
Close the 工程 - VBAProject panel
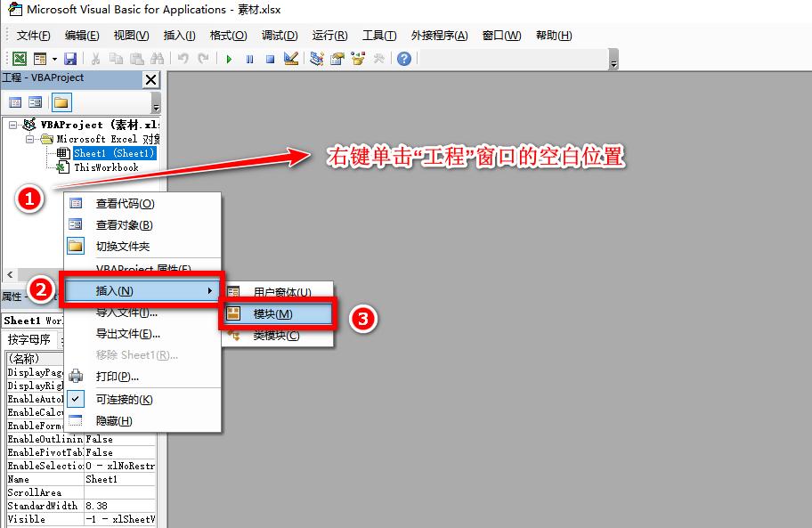[150, 80]
